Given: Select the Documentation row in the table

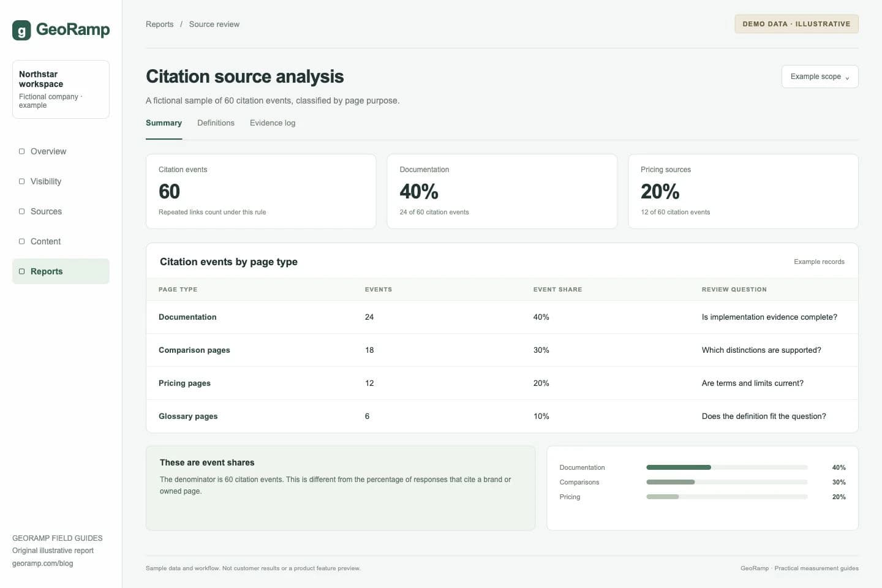Looking at the screenshot, I should pyautogui.click(x=502, y=317).
